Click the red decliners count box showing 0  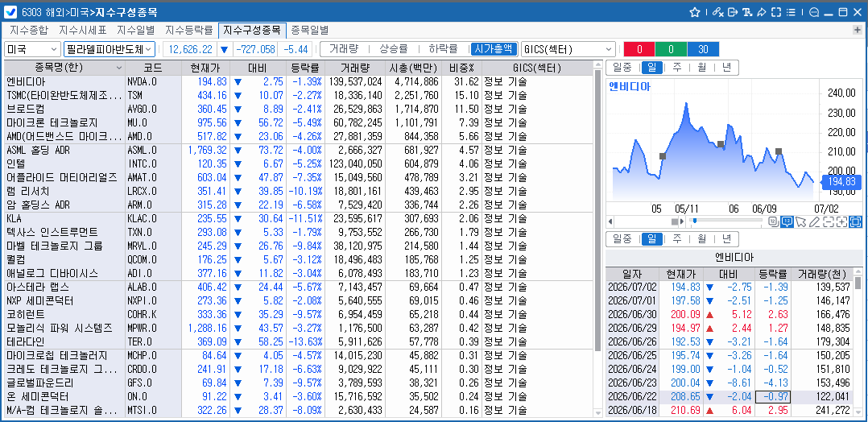(x=639, y=49)
